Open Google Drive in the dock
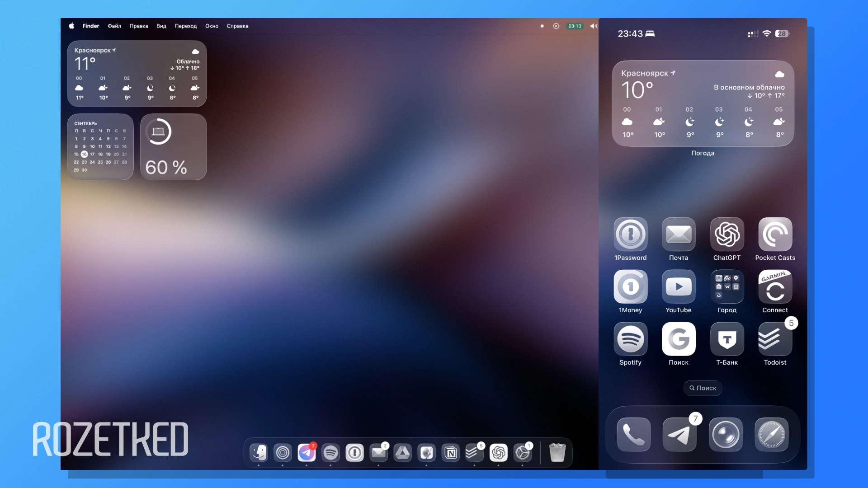 pos(402,452)
